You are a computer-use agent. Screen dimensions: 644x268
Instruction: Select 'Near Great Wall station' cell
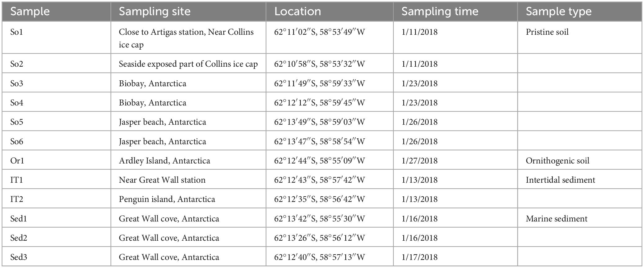188,180
